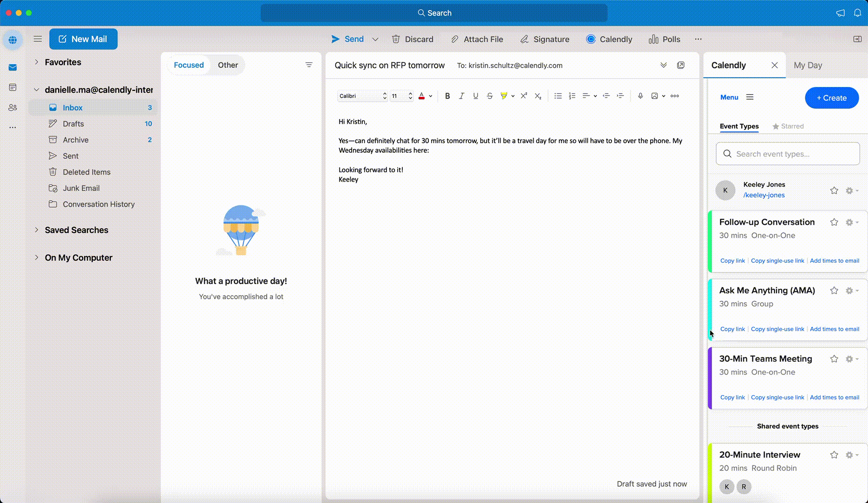Expand the message header details chevron
Screen dimensions: 868x503
[x=664, y=65]
